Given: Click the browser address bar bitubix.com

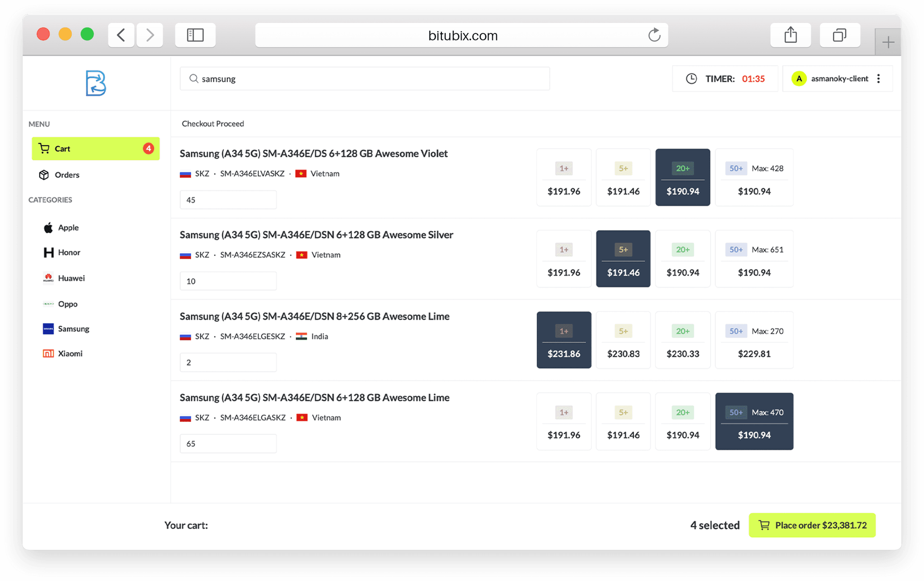Looking at the screenshot, I should pyautogui.click(x=462, y=35).
